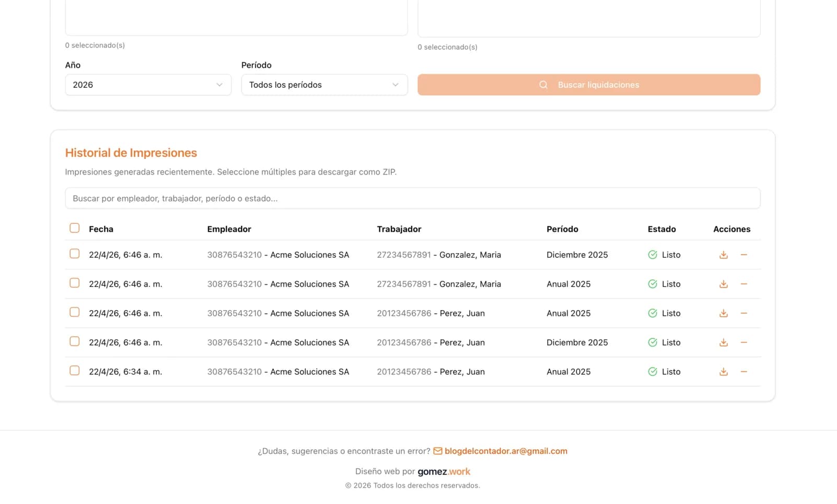This screenshot has width=837, height=504.
Task: Click the Estado column header
Action: point(661,229)
